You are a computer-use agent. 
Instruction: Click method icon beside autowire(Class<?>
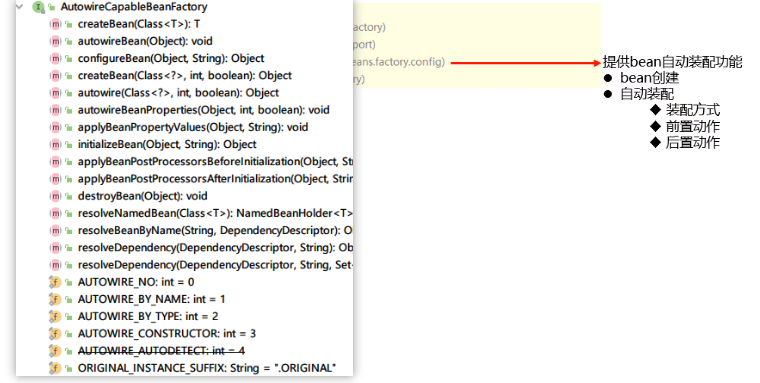[x=56, y=93]
